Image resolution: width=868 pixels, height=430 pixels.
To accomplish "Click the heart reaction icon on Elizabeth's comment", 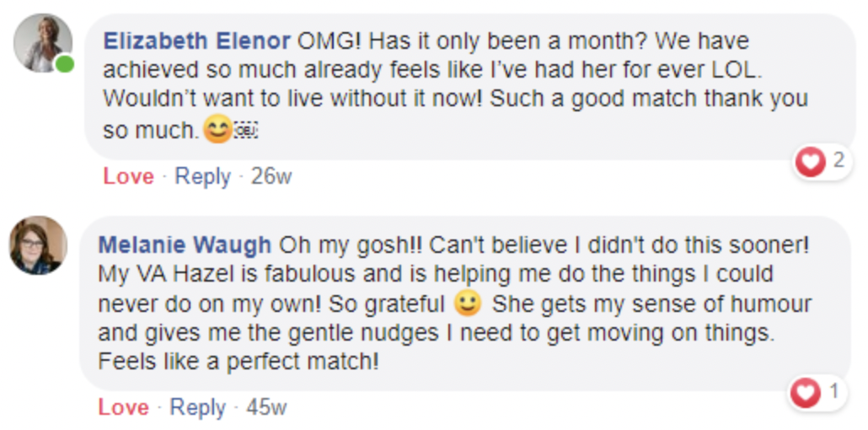I will [x=811, y=160].
